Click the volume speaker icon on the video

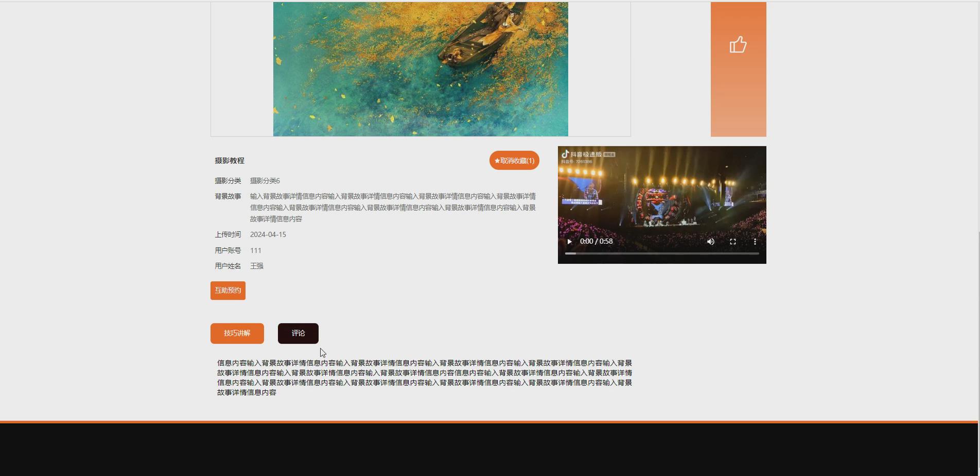click(x=711, y=241)
